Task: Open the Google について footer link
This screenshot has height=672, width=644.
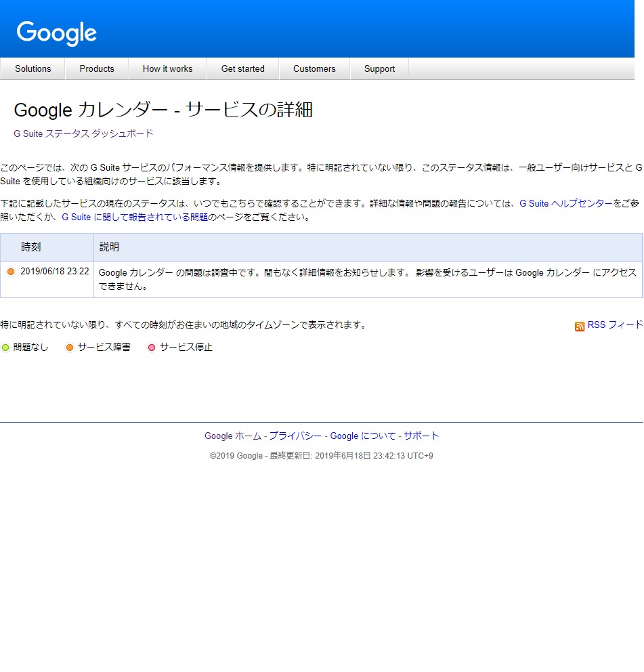Action: (362, 436)
